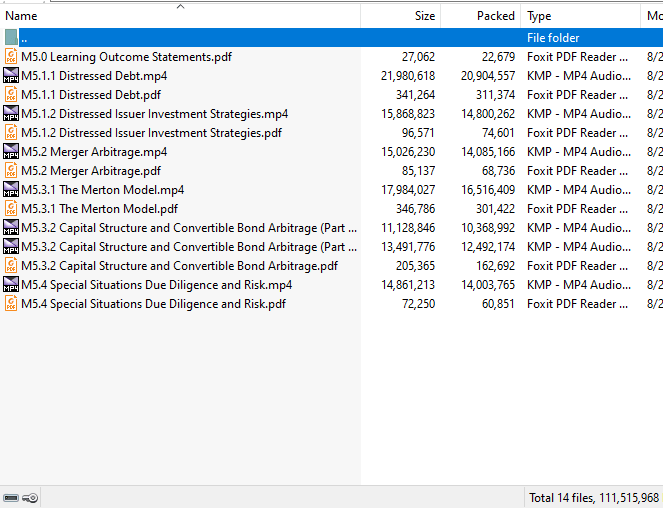Click the parent folder icon at top
Screen dimensions: 663x508
[x=11, y=37]
